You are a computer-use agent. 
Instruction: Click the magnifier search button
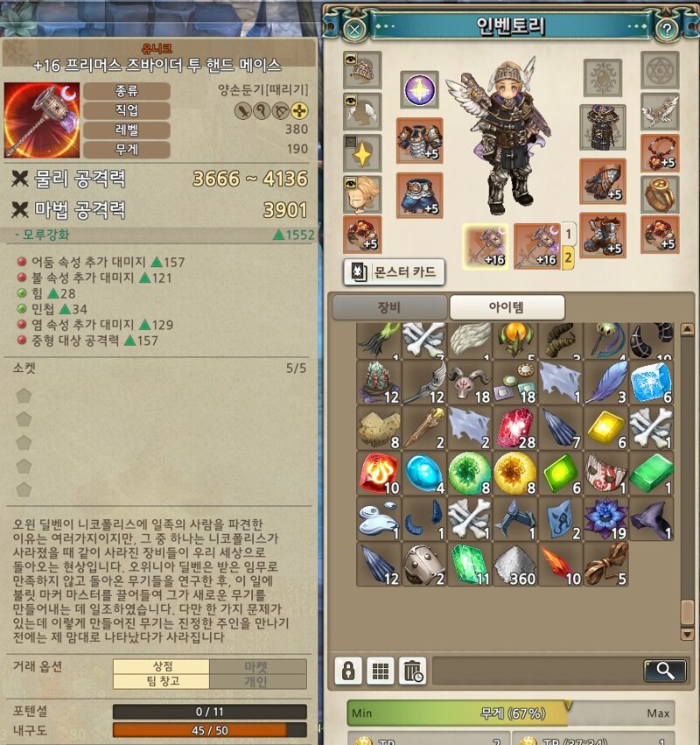click(x=665, y=671)
